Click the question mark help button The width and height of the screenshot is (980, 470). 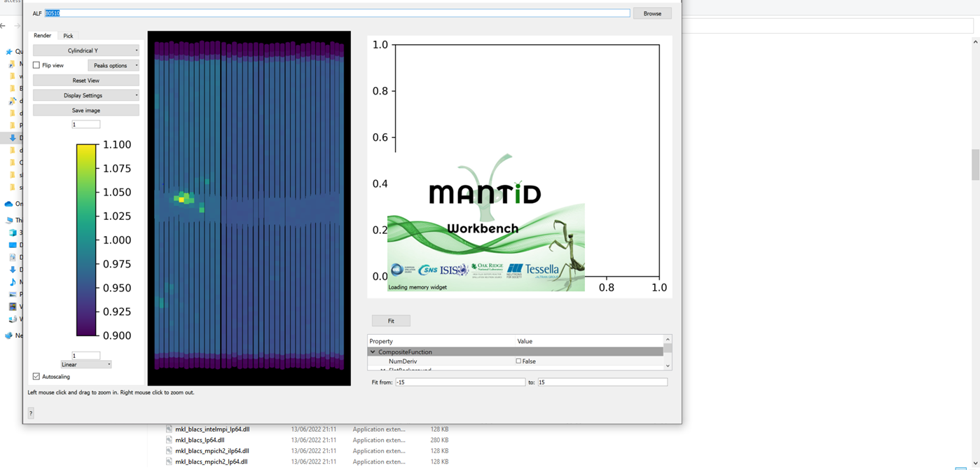pyautogui.click(x=31, y=413)
